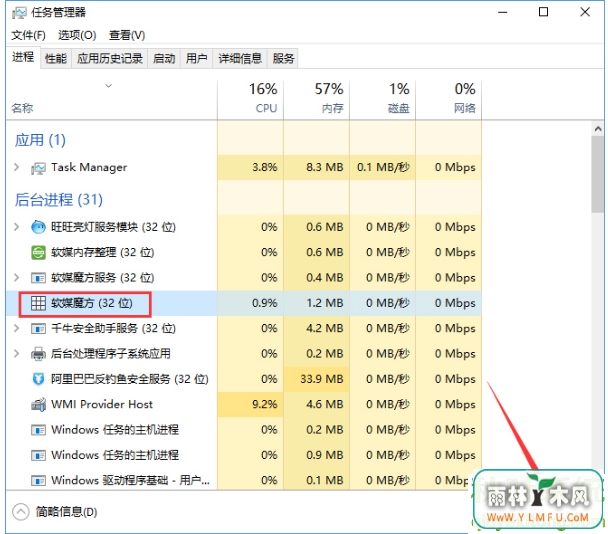Open the 文件(F) menu
The width and height of the screenshot is (608, 534).
[28, 35]
